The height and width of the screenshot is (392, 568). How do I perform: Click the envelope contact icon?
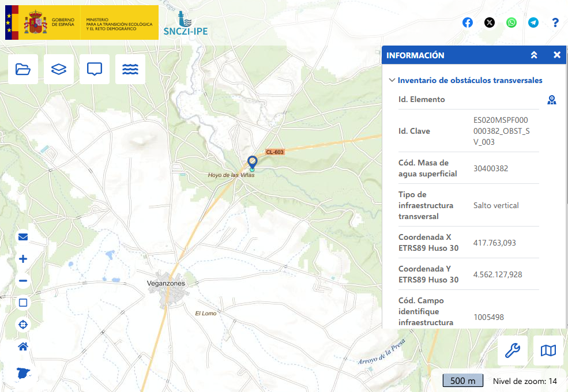point(23,237)
